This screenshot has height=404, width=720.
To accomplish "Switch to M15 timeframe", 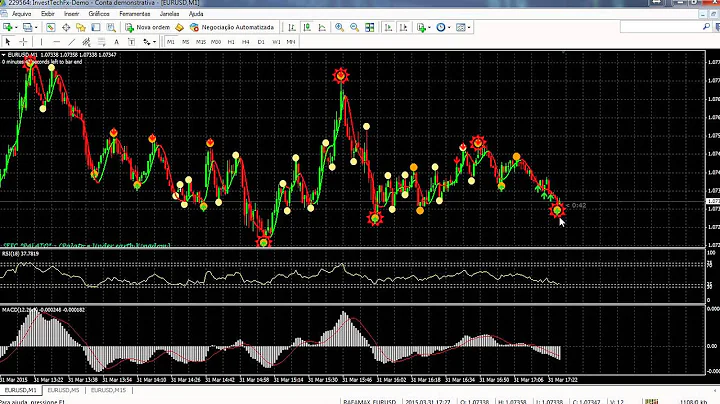I will coord(201,42).
